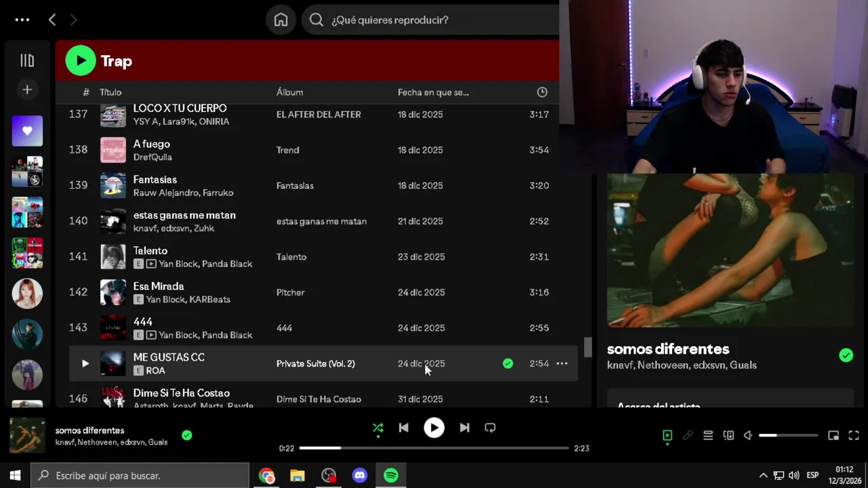Toggle shuffle mode
The image size is (868, 488).
point(378,428)
